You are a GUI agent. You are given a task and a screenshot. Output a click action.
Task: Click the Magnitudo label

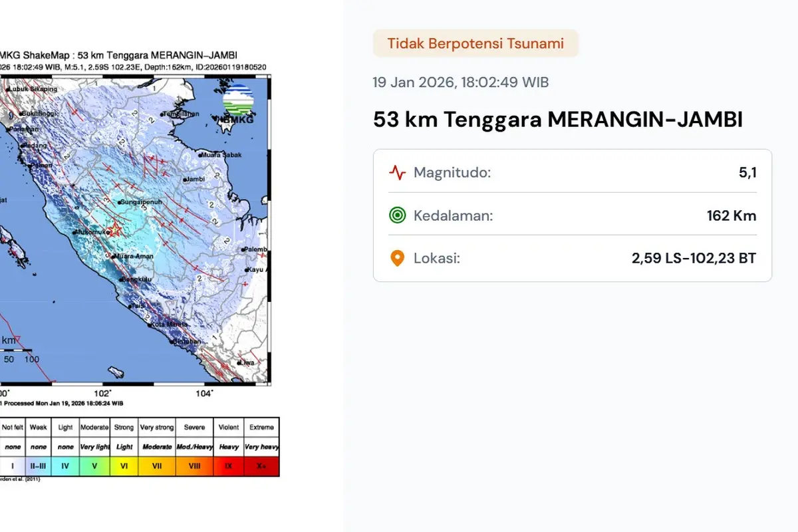pos(452,173)
